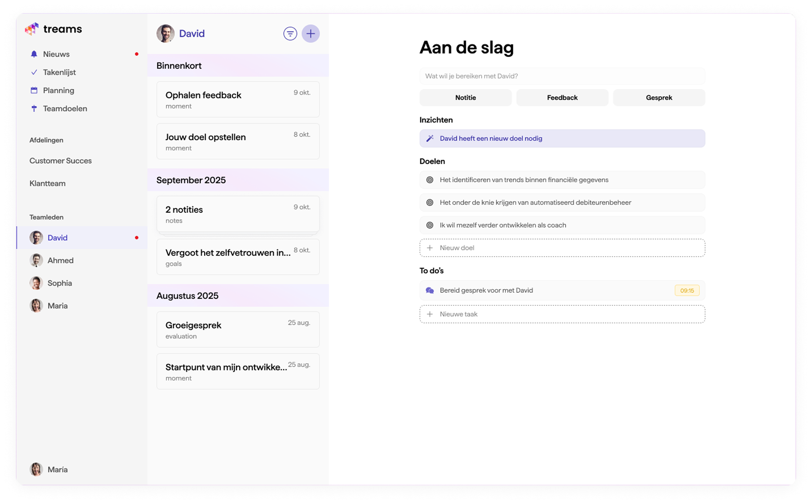Select the target icon beside the coach goal
Viewport: 812px width, 504px height.
click(x=429, y=225)
